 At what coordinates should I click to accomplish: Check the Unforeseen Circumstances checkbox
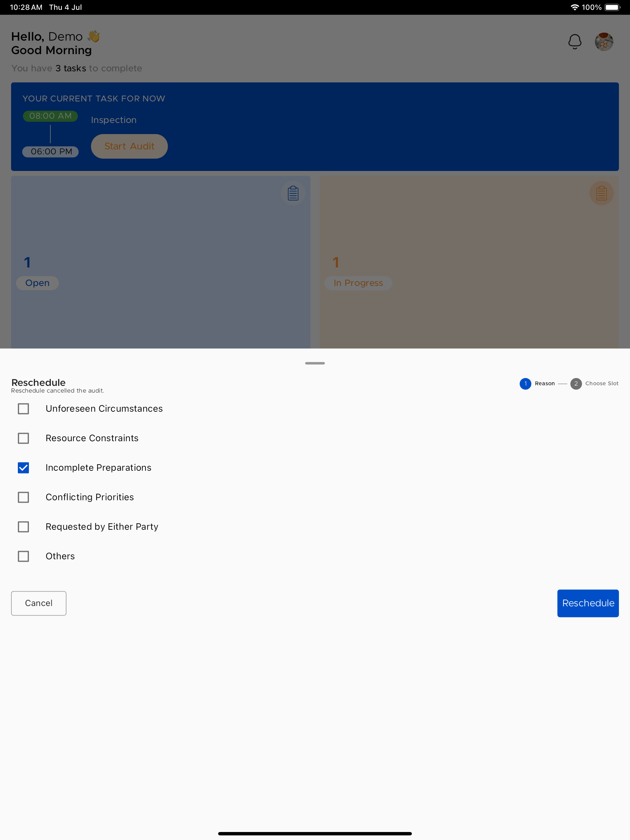pyautogui.click(x=24, y=409)
